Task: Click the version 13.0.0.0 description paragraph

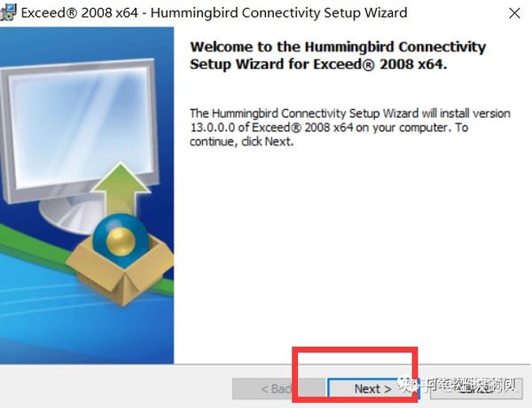Action: (349, 128)
